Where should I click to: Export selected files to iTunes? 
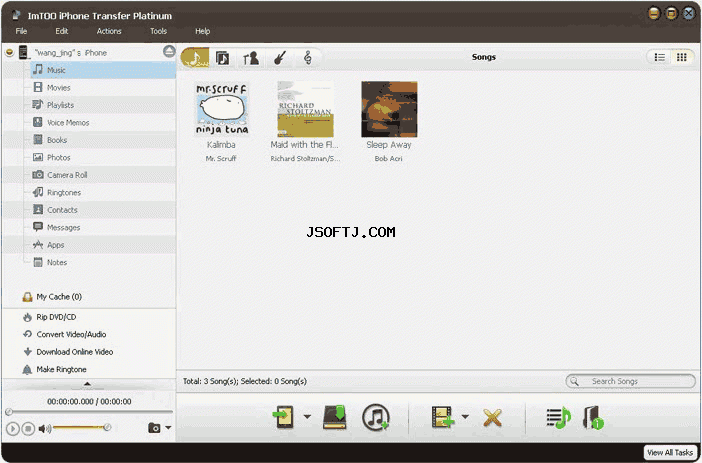376,417
